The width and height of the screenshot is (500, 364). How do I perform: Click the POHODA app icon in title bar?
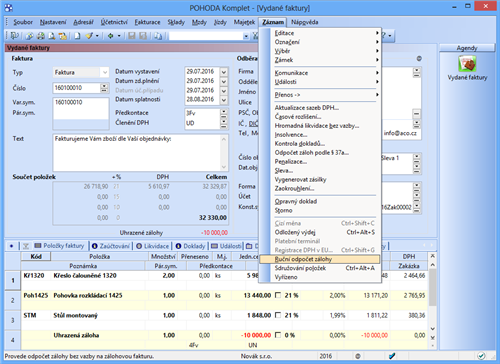[x=9, y=7]
